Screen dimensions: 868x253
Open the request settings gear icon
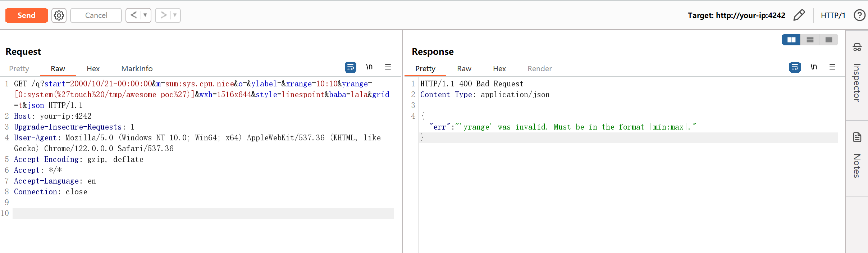coord(59,15)
